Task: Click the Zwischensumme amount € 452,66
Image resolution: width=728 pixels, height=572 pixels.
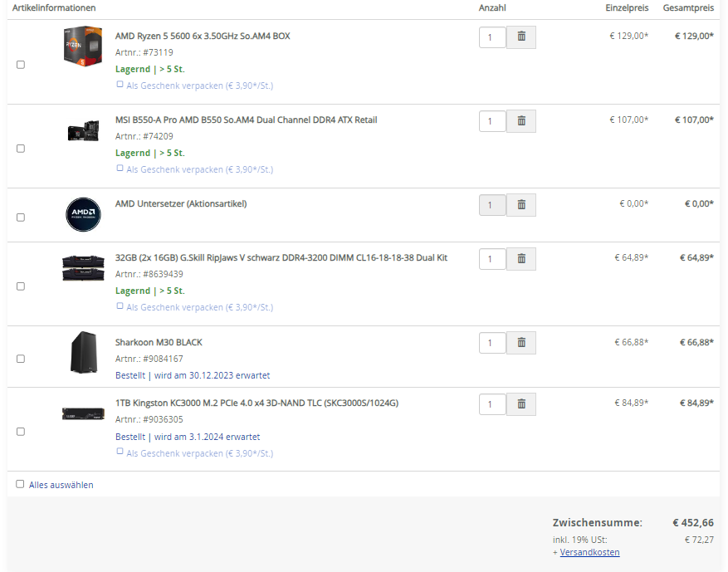Action: coord(693,523)
